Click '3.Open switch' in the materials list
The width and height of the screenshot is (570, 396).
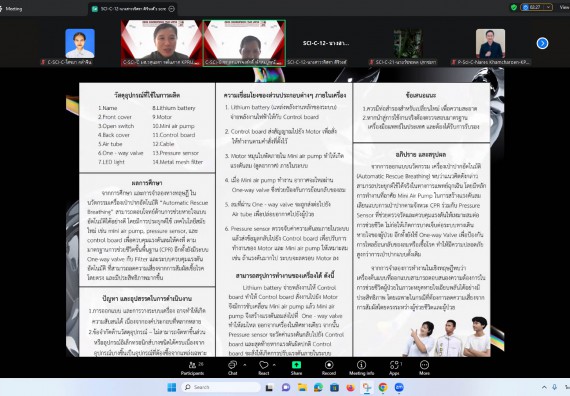[116, 126]
